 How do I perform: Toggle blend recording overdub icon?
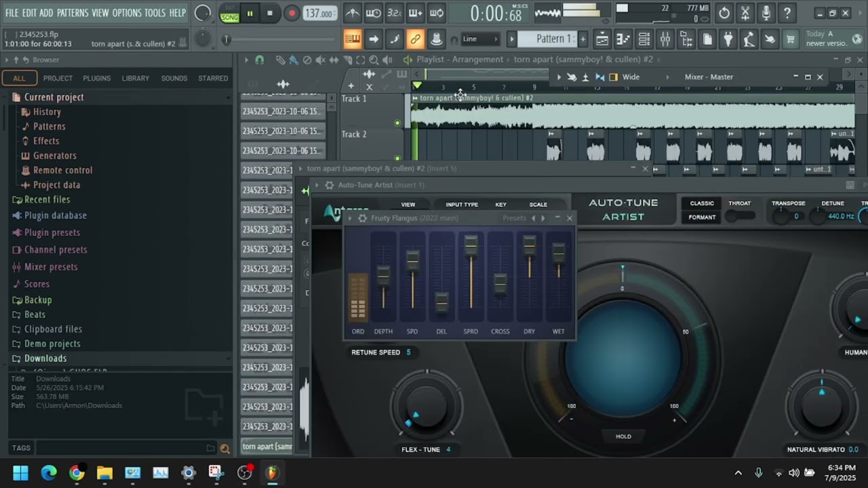pyautogui.click(x=415, y=13)
